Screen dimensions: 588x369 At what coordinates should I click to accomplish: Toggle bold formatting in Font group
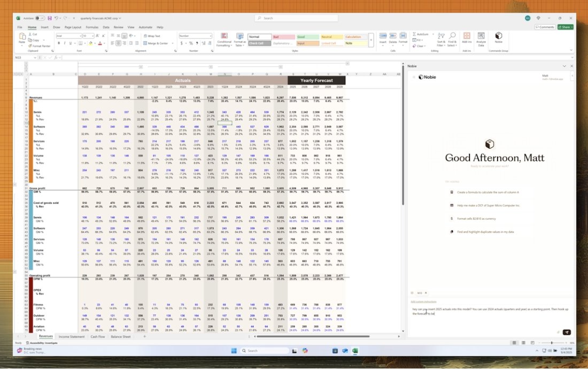58,43
